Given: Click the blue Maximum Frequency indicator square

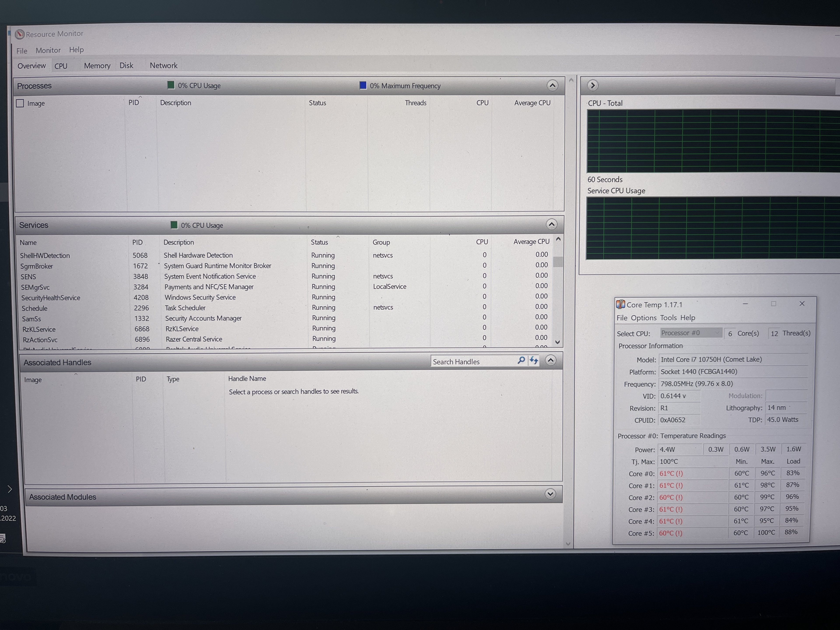Looking at the screenshot, I should point(363,86).
